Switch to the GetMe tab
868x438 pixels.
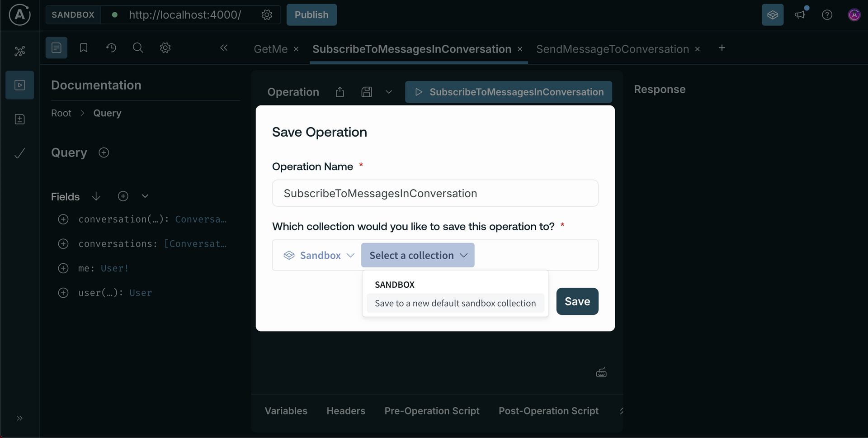(x=270, y=49)
